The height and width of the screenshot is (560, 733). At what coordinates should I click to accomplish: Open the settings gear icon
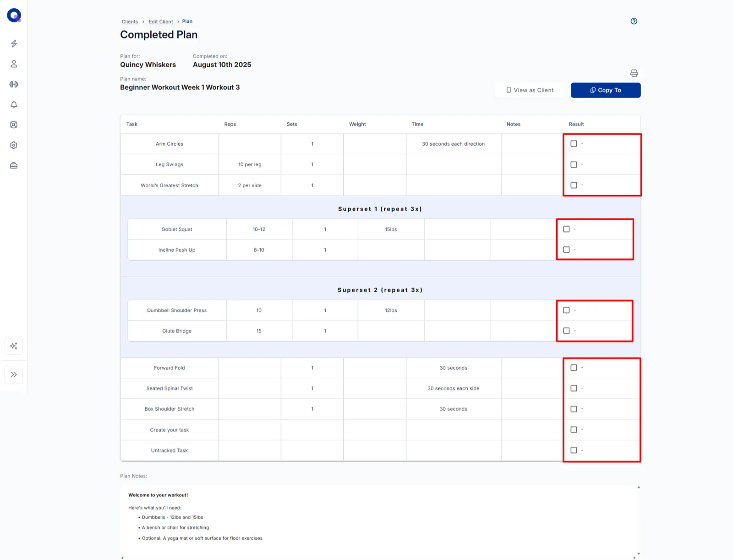pos(14,145)
